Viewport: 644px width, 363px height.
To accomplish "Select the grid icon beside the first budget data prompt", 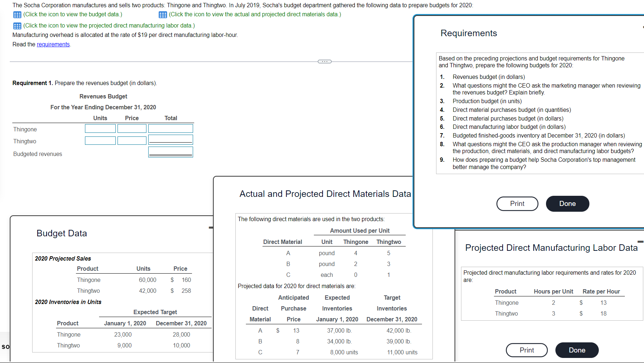I will coord(17,14).
